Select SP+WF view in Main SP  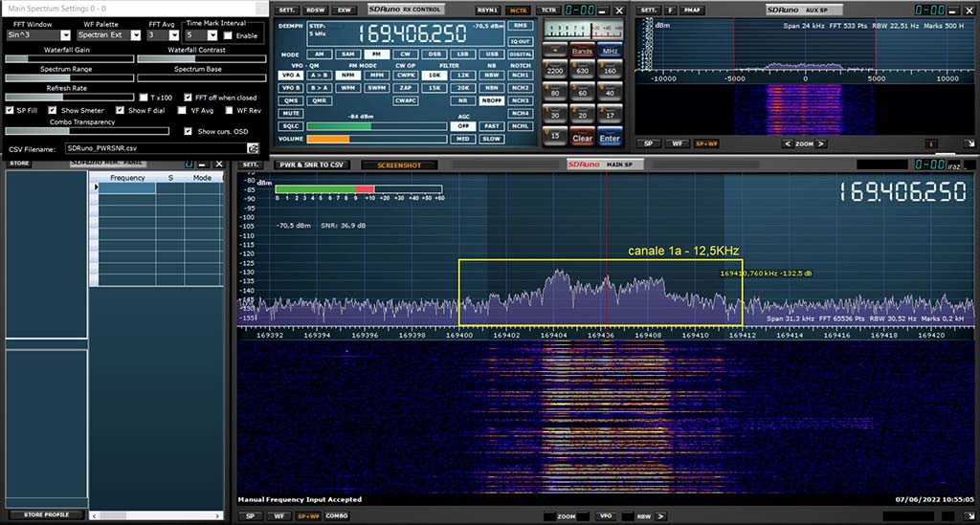coord(308,516)
